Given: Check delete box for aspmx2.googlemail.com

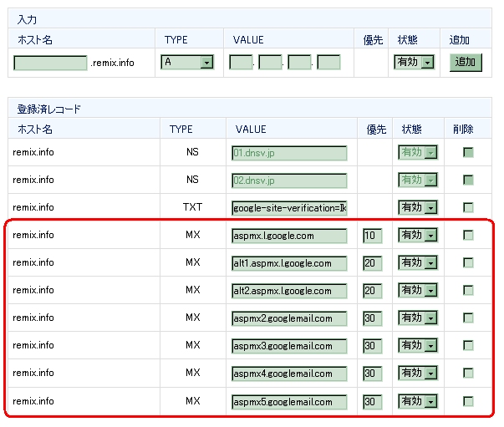Looking at the screenshot, I should (468, 318).
